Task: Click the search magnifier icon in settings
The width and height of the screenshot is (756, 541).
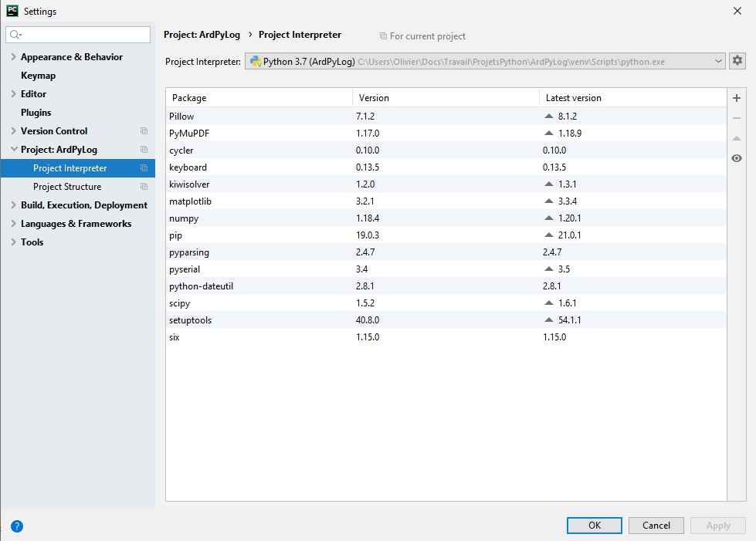Action: pyautogui.click(x=15, y=36)
